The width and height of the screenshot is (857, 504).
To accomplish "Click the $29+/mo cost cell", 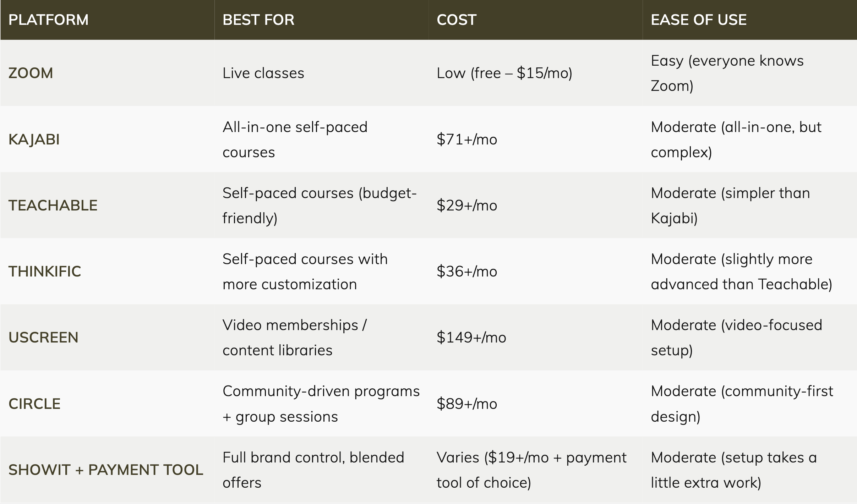I will pos(466,206).
